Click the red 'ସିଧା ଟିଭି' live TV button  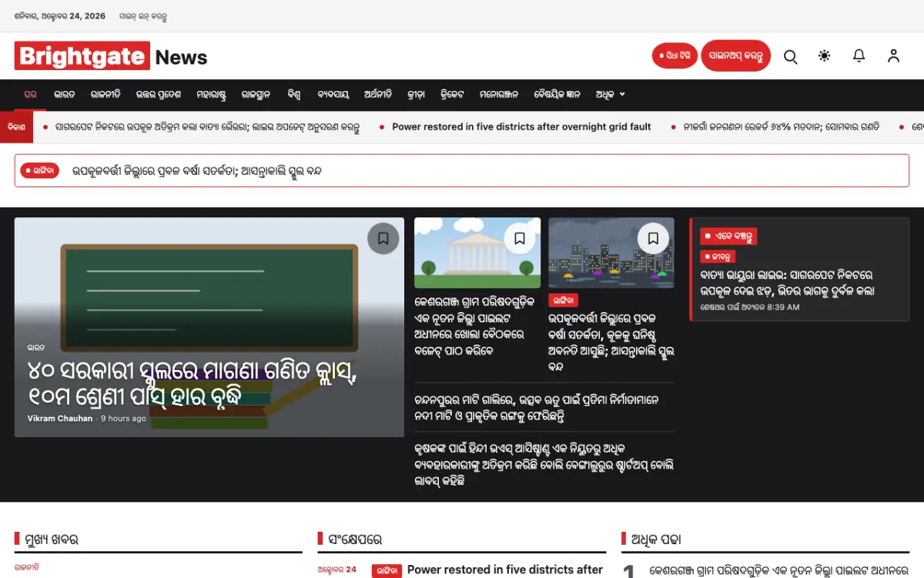(675, 56)
